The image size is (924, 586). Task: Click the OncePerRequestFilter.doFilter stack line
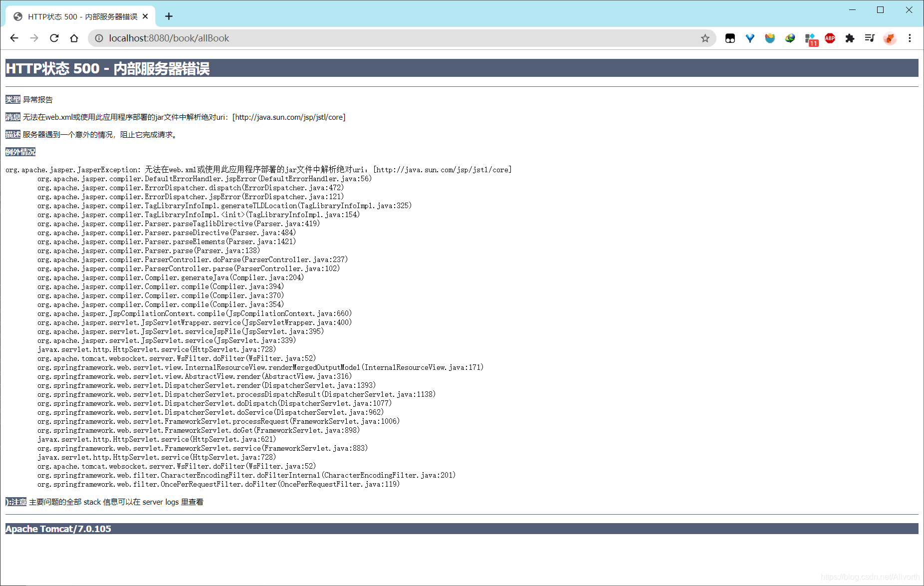[219, 484]
